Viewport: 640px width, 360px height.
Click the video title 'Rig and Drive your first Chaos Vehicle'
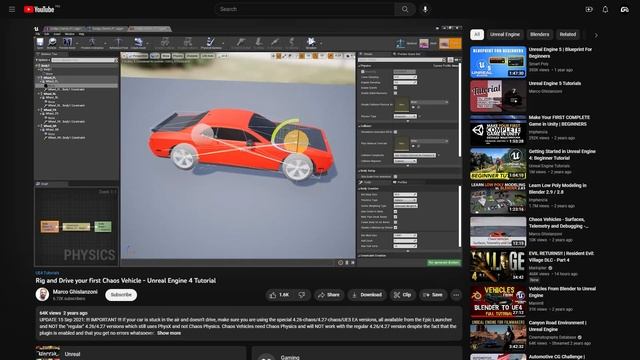(x=126, y=280)
